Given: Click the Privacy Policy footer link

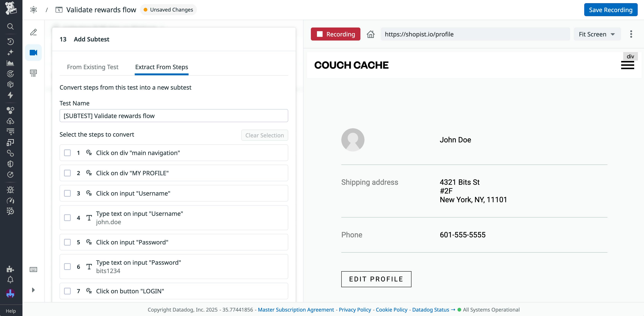Looking at the screenshot, I should 354,309.
